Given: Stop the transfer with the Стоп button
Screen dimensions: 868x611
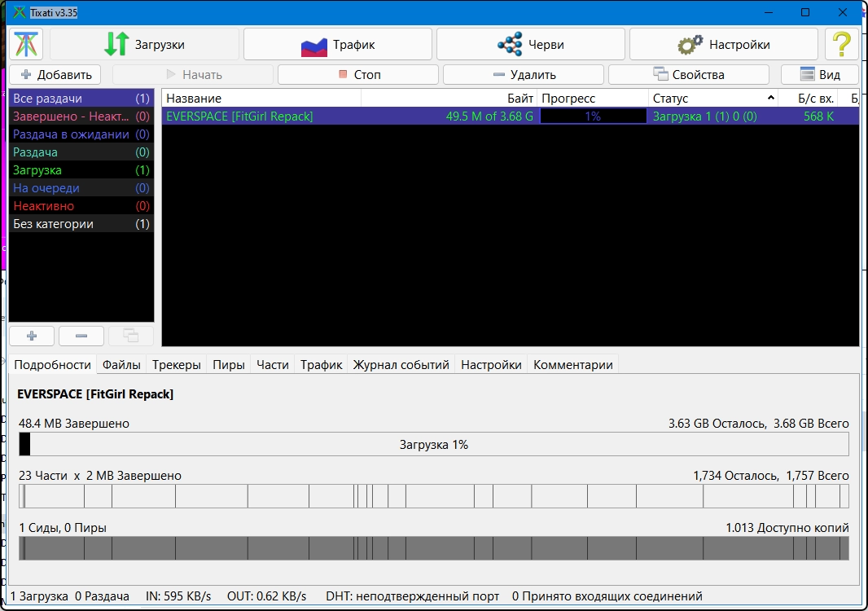Looking at the screenshot, I should click(359, 75).
